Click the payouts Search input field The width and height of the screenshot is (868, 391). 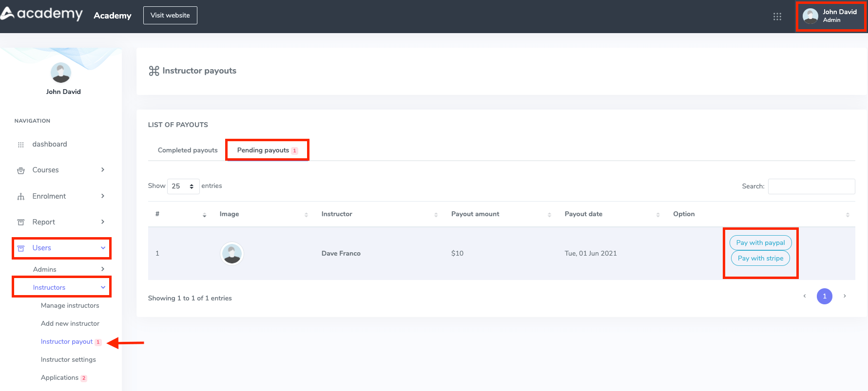click(x=811, y=186)
